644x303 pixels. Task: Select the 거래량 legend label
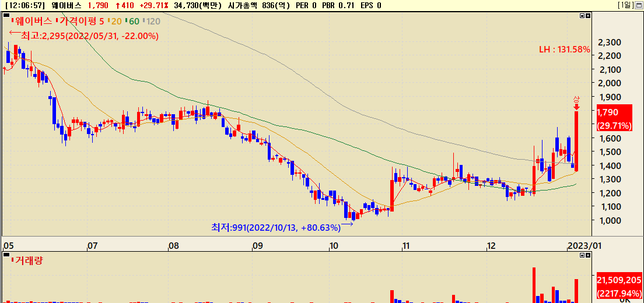pyautogui.click(x=27, y=260)
